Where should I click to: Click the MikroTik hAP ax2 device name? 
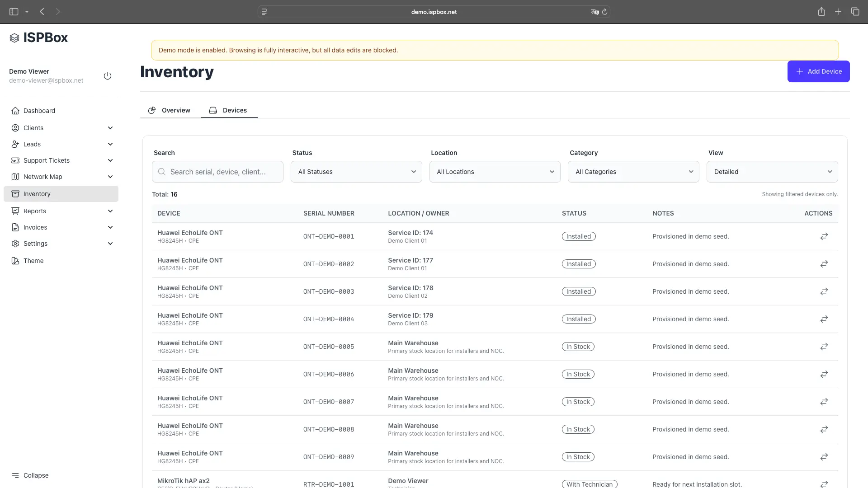184,481
